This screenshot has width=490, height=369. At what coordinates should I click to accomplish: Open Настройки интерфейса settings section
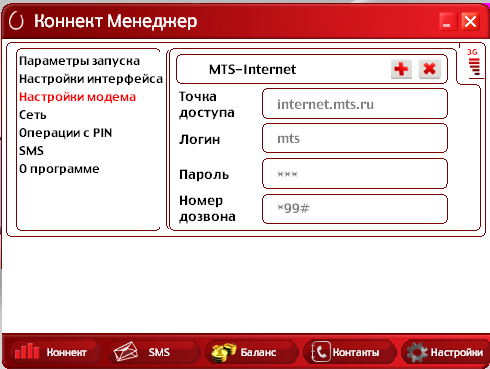pos(91,79)
